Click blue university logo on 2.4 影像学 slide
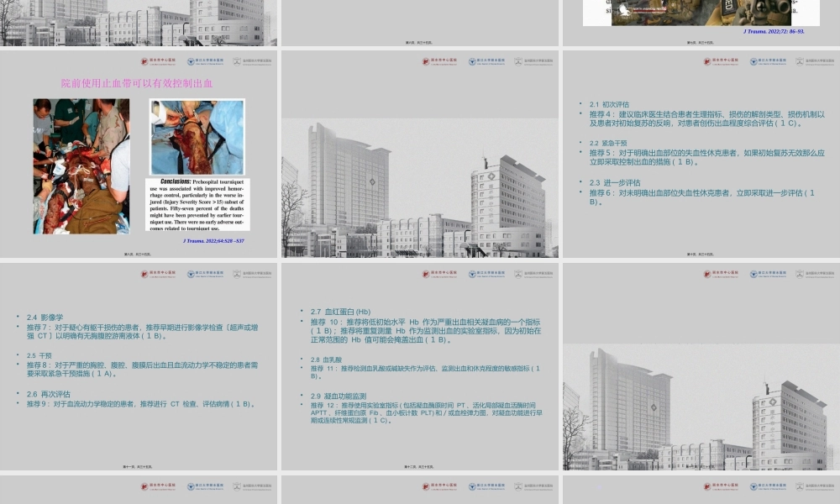The image size is (840, 504). [x=205, y=274]
